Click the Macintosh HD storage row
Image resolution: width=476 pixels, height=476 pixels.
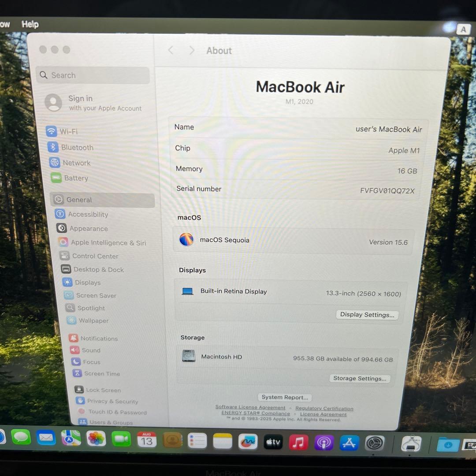click(287, 357)
